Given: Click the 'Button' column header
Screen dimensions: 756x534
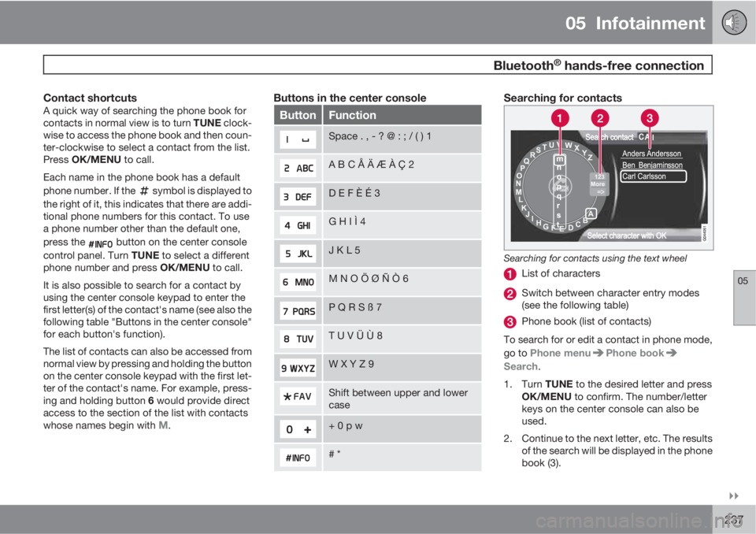Looking at the screenshot, I should coord(298,115).
